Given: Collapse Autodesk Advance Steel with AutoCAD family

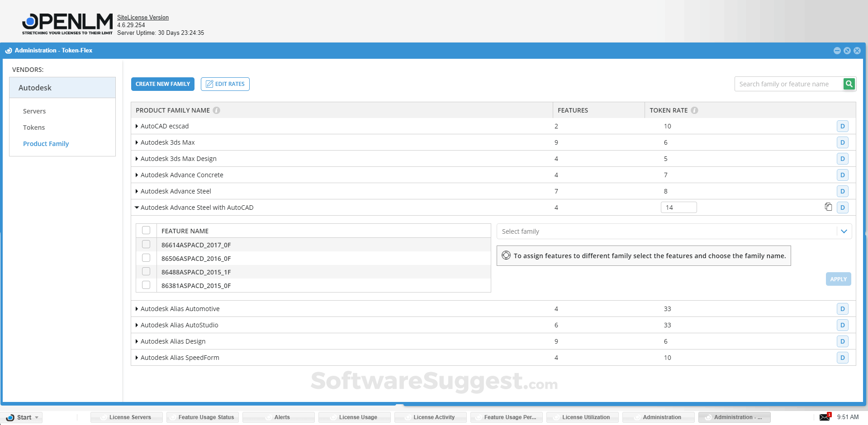Looking at the screenshot, I should (x=137, y=208).
